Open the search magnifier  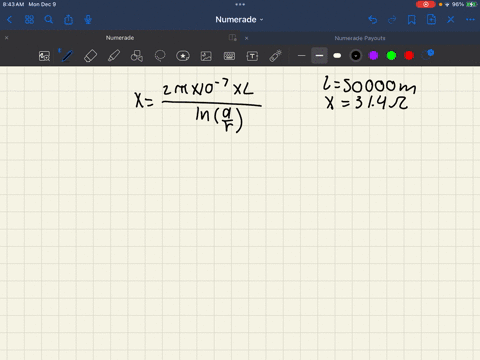49,20
